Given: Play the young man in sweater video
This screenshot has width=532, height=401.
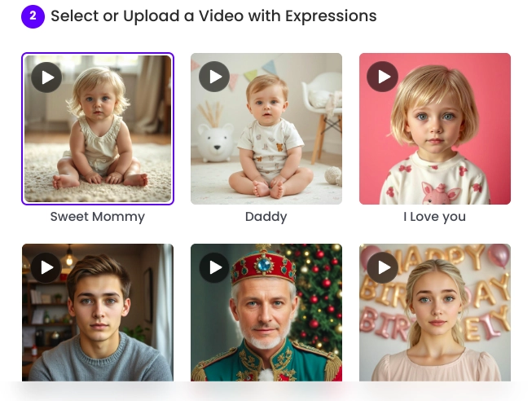Looking at the screenshot, I should (46, 267).
